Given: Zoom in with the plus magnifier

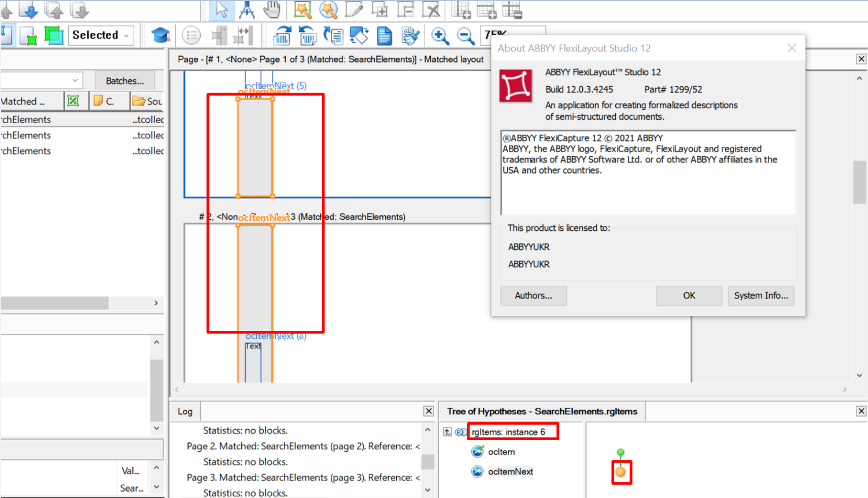Looking at the screenshot, I should tap(440, 36).
